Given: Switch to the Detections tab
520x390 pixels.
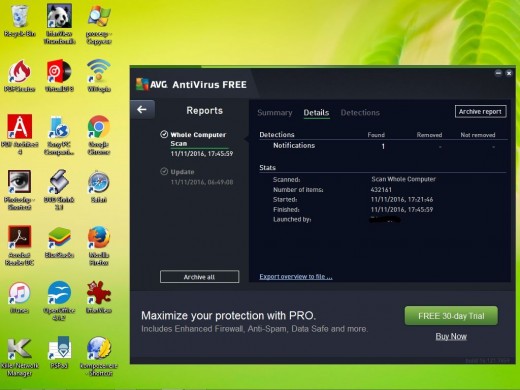Looking at the screenshot, I should (x=360, y=113).
